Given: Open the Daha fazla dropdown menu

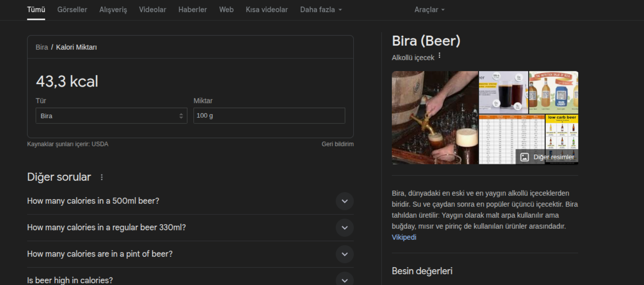Looking at the screenshot, I should [x=321, y=10].
